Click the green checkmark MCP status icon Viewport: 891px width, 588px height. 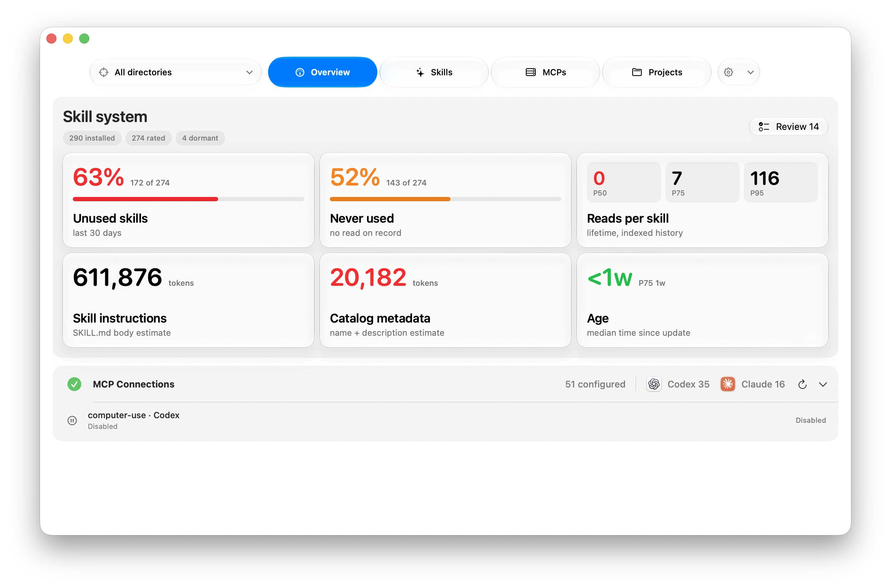pyautogui.click(x=74, y=384)
